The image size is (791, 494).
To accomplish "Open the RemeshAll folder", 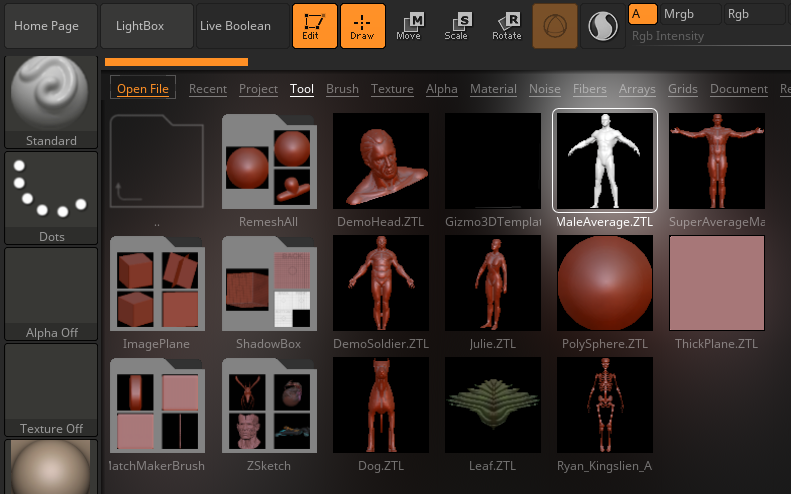I will (269, 161).
